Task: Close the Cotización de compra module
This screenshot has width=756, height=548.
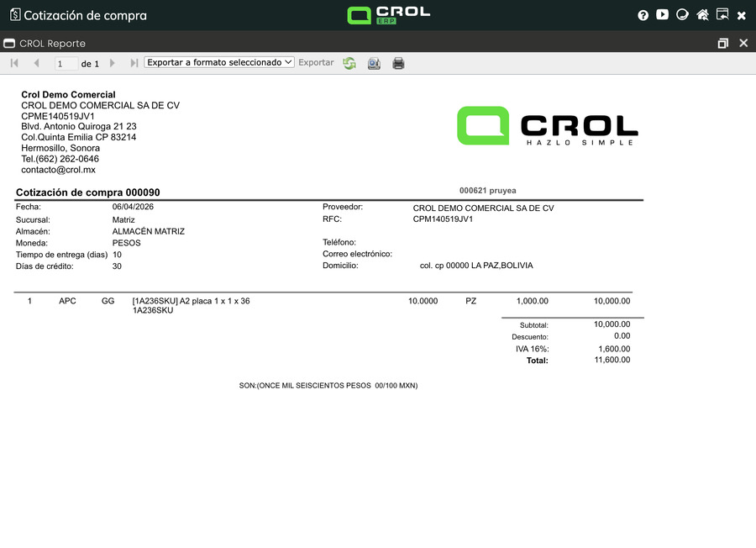Action: click(742, 15)
